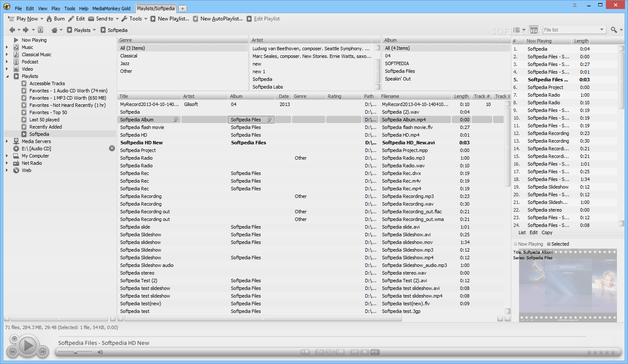Image resolution: width=628 pixels, height=364 pixels.
Task: Toggle the shuffle button in the player bar
Action: (330, 352)
